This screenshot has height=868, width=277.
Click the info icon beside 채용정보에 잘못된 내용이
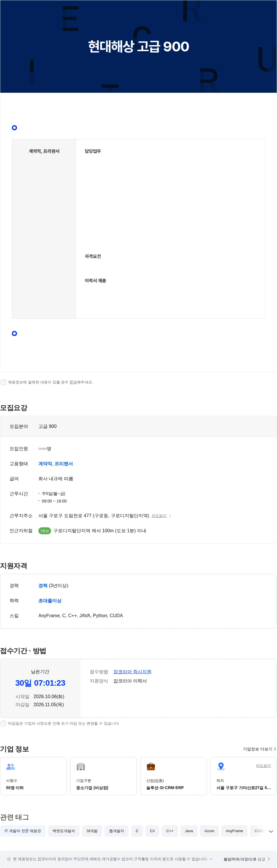pos(3,382)
